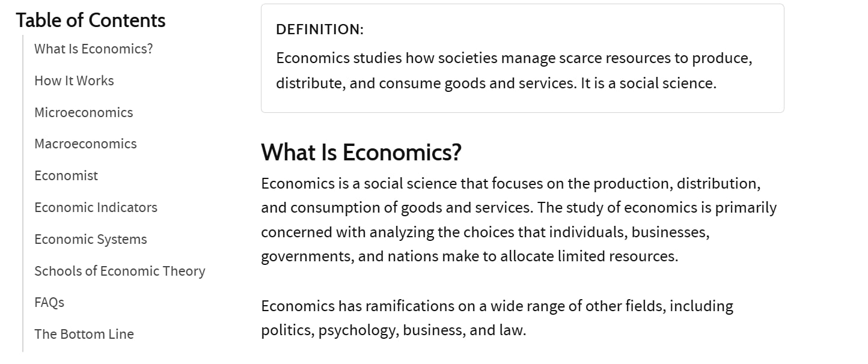Click the DEFINITION label in the box
Viewport: 868px width, 364px height.
pos(320,29)
